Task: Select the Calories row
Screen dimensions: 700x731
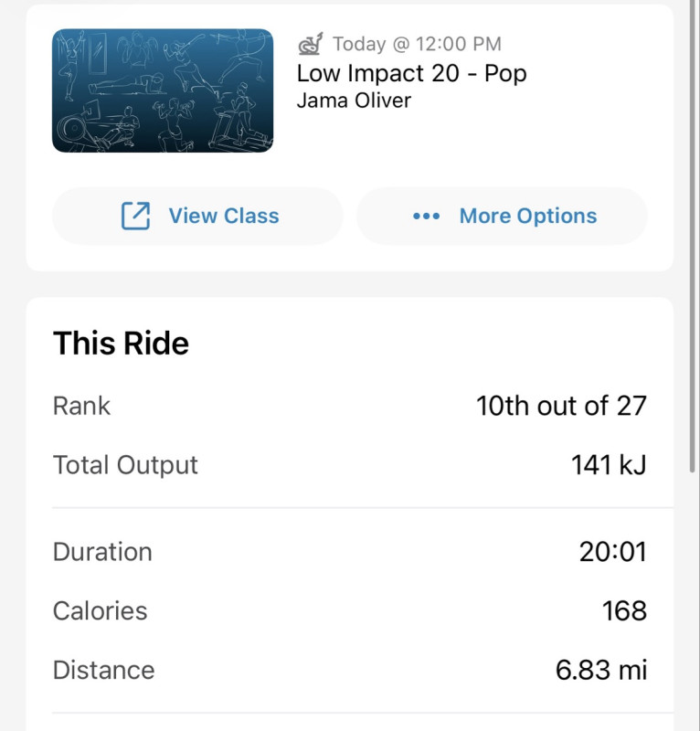Action: coord(350,610)
